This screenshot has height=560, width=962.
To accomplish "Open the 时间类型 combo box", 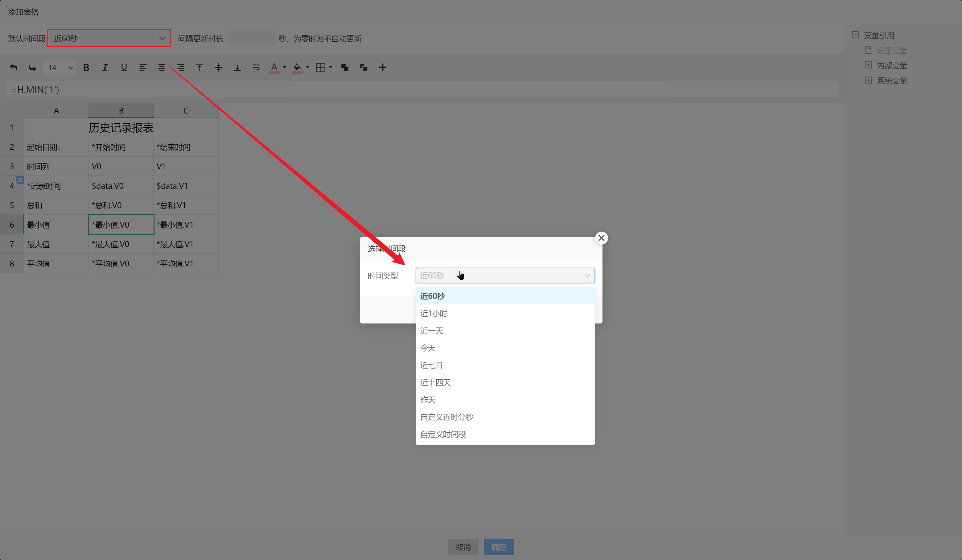I will tap(505, 275).
